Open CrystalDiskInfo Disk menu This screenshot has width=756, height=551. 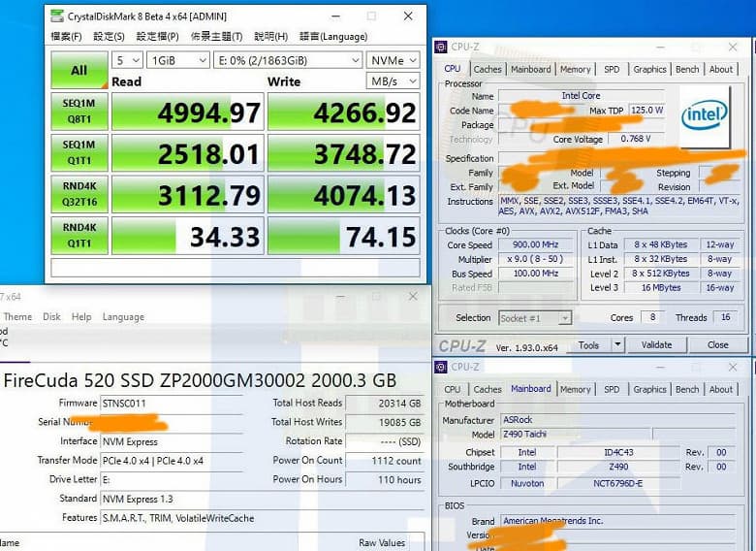point(51,316)
